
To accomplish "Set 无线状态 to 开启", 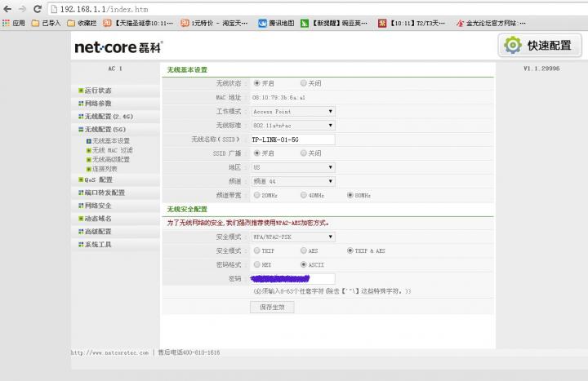I will click(x=257, y=83).
